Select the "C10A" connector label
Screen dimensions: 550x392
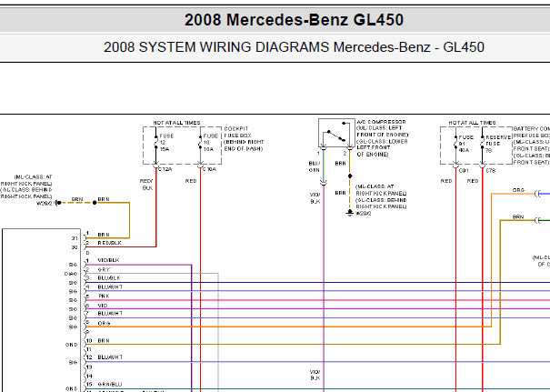click(209, 169)
